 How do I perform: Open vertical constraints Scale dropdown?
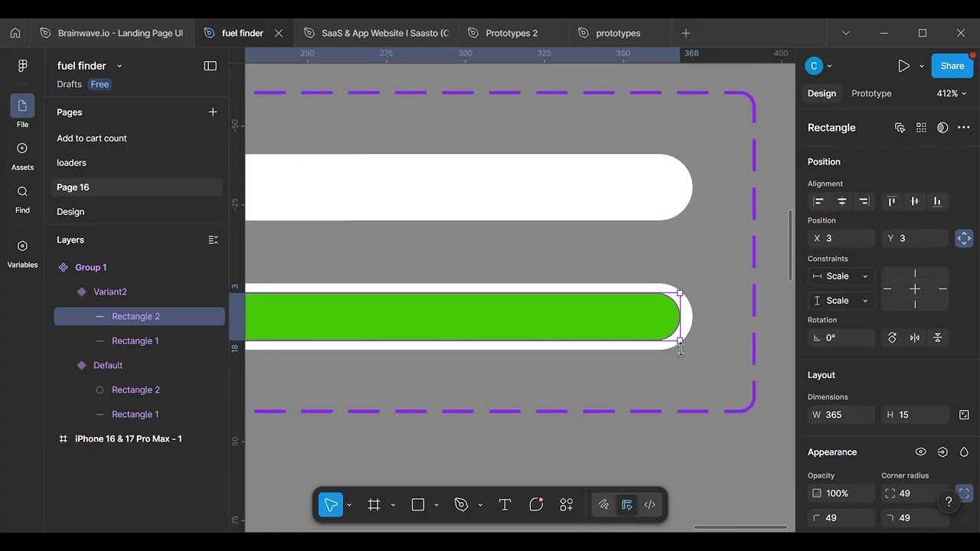point(841,301)
